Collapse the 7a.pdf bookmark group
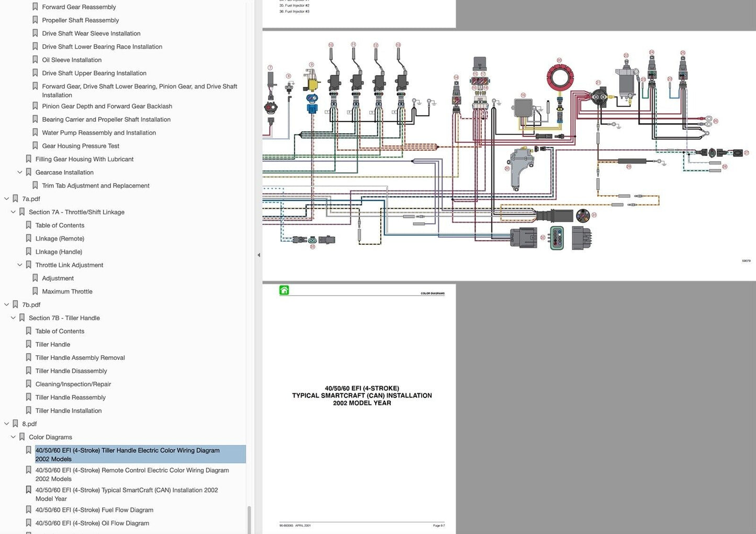 [x=7, y=199]
